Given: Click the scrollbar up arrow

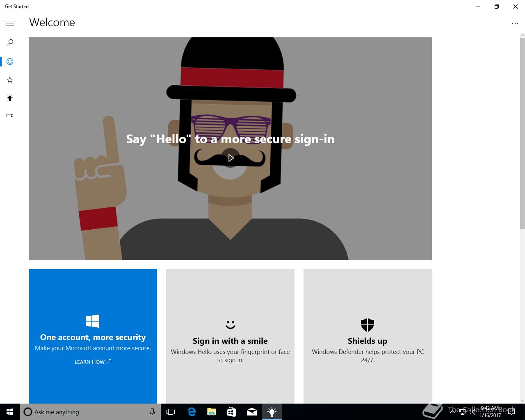Looking at the screenshot, I should 522,35.
